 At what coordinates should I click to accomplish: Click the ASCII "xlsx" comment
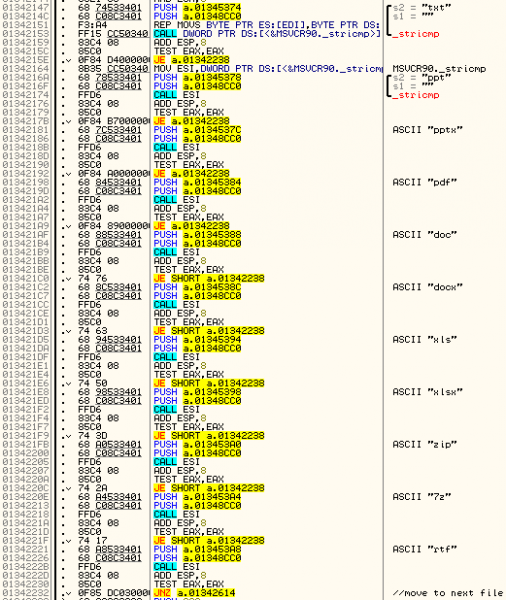tap(428, 392)
